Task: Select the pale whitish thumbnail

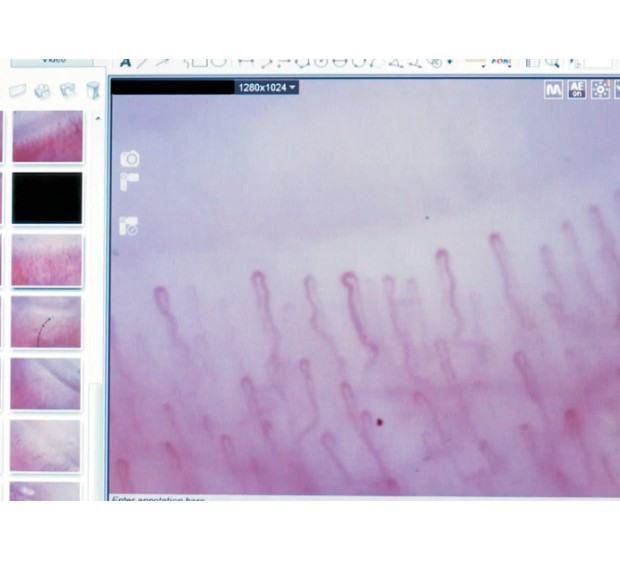Action: point(45,446)
